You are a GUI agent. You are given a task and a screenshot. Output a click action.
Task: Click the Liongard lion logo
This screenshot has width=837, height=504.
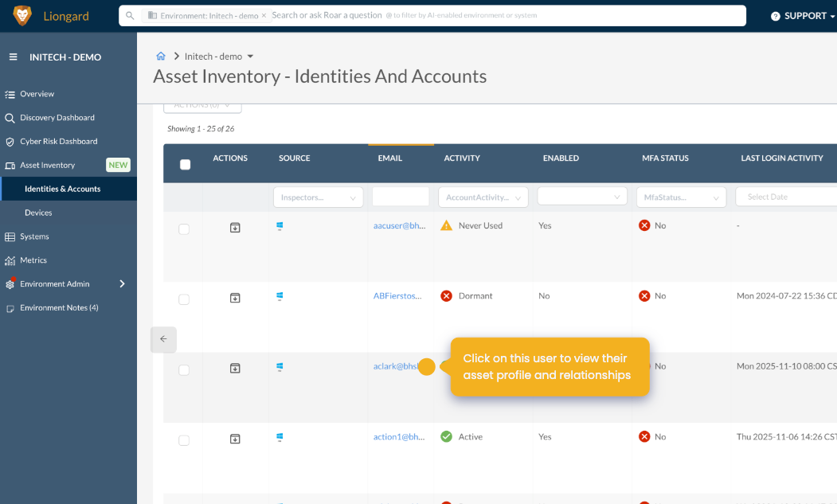pyautogui.click(x=22, y=16)
